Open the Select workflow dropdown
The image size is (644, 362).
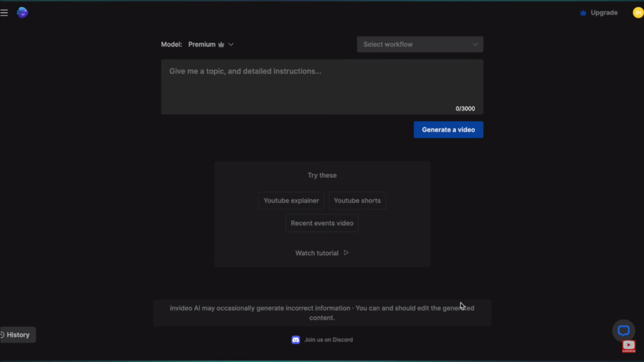pyautogui.click(x=419, y=44)
